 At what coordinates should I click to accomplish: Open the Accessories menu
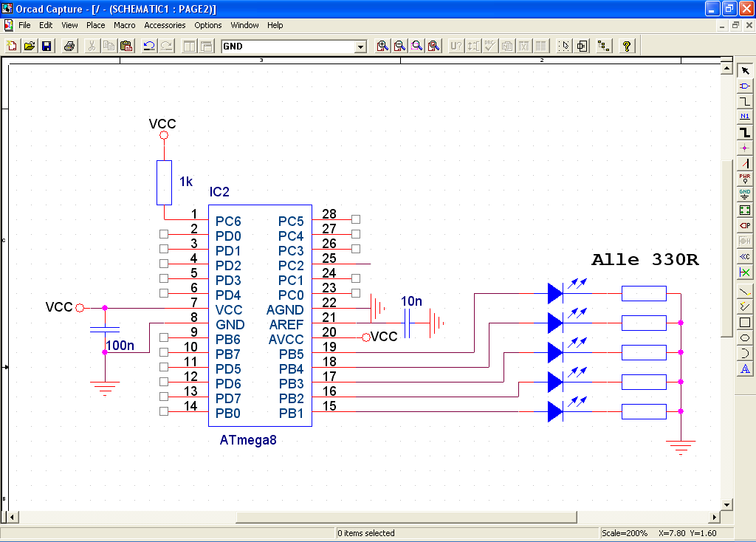pos(165,25)
